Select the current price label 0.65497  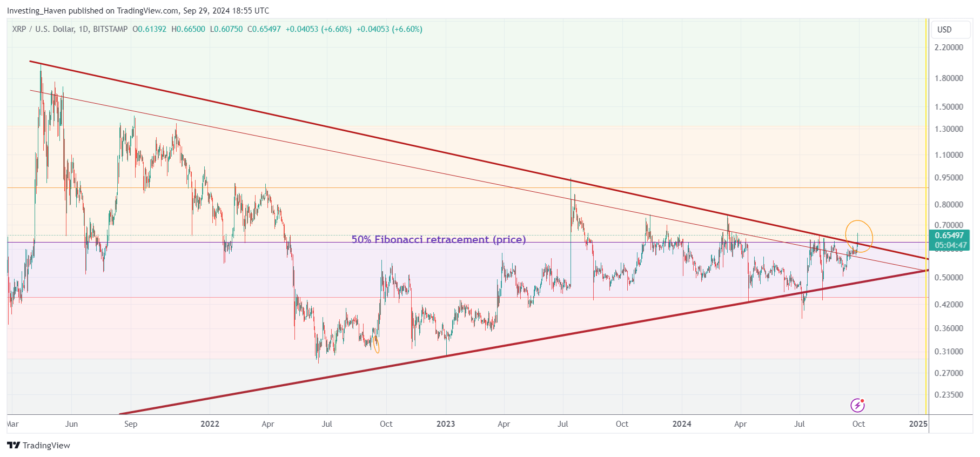[x=949, y=236]
